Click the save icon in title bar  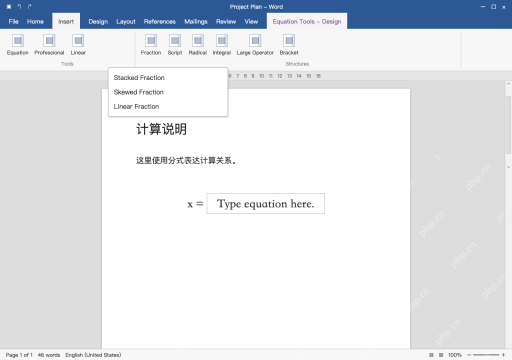9,7
